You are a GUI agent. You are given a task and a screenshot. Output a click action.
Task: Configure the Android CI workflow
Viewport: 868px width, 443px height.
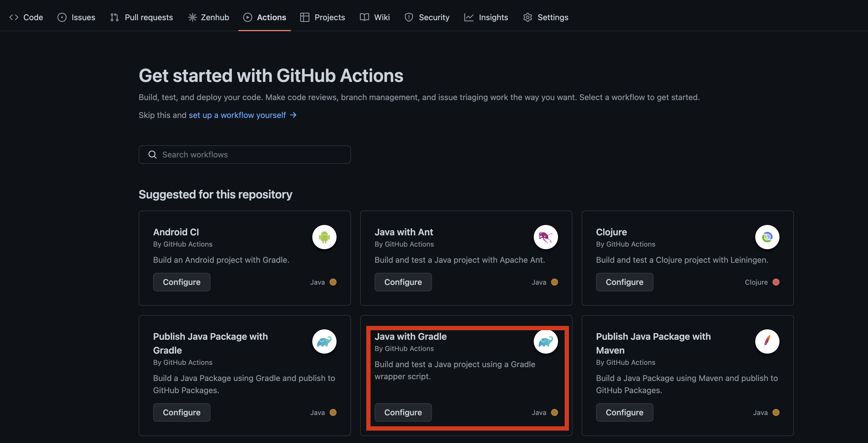[x=182, y=282]
